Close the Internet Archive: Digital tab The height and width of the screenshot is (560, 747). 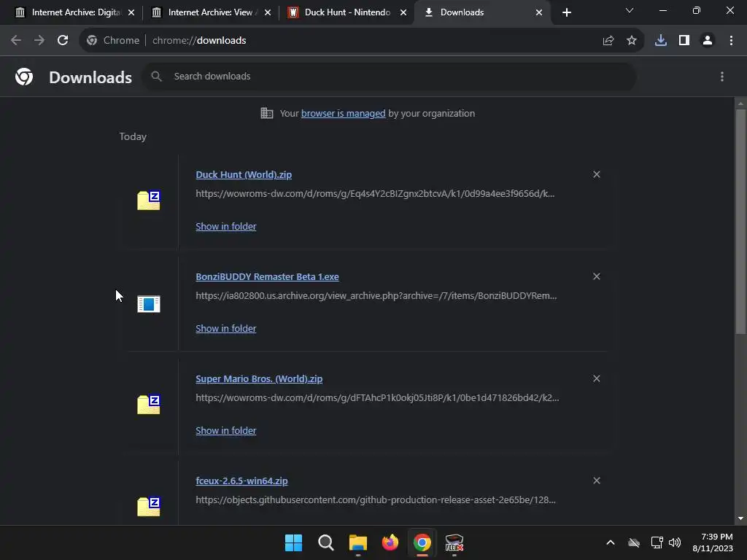coord(131,12)
